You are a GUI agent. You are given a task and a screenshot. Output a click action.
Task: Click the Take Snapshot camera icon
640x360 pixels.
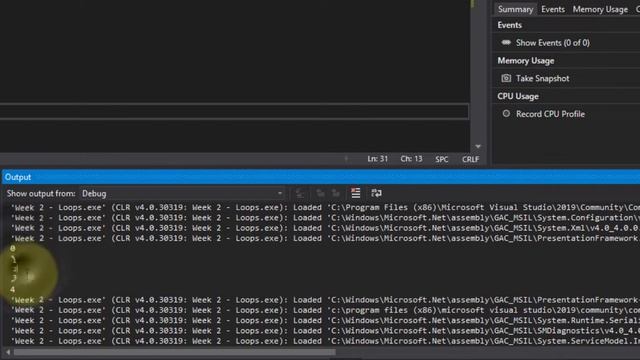pyautogui.click(x=506, y=78)
